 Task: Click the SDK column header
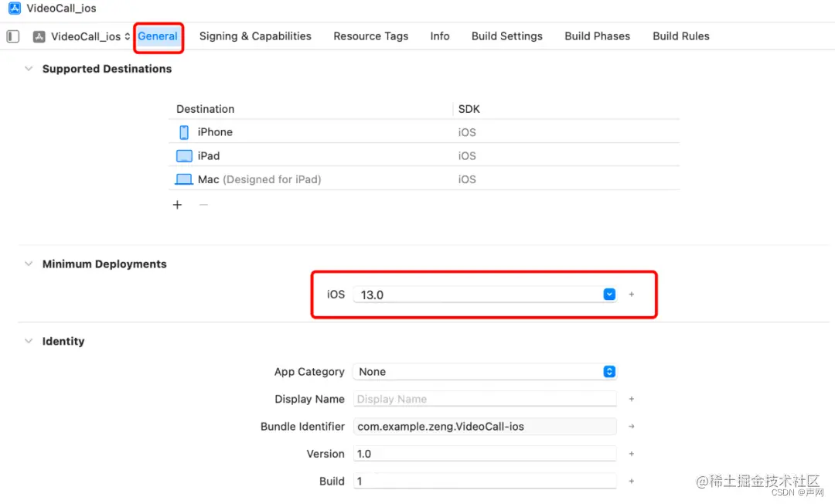tap(469, 109)
